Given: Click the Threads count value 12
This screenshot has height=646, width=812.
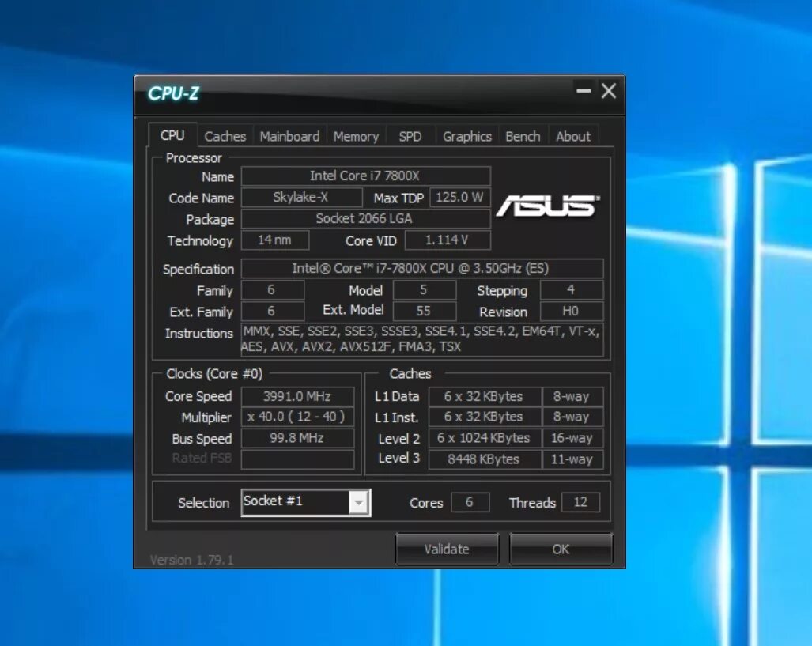Looking at the screenshot, I should pyautogui.click(x=580, y=503).
